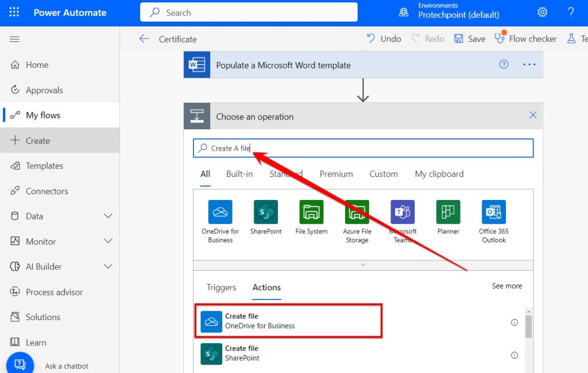Open Templates in sidebar
Image resolution: width=588 pixels, height=373 pixels.
[x=60, y=166]
